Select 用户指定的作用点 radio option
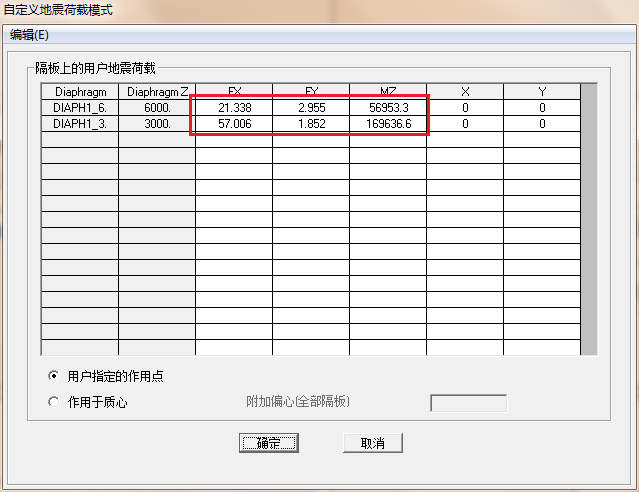 coord(54,377)
